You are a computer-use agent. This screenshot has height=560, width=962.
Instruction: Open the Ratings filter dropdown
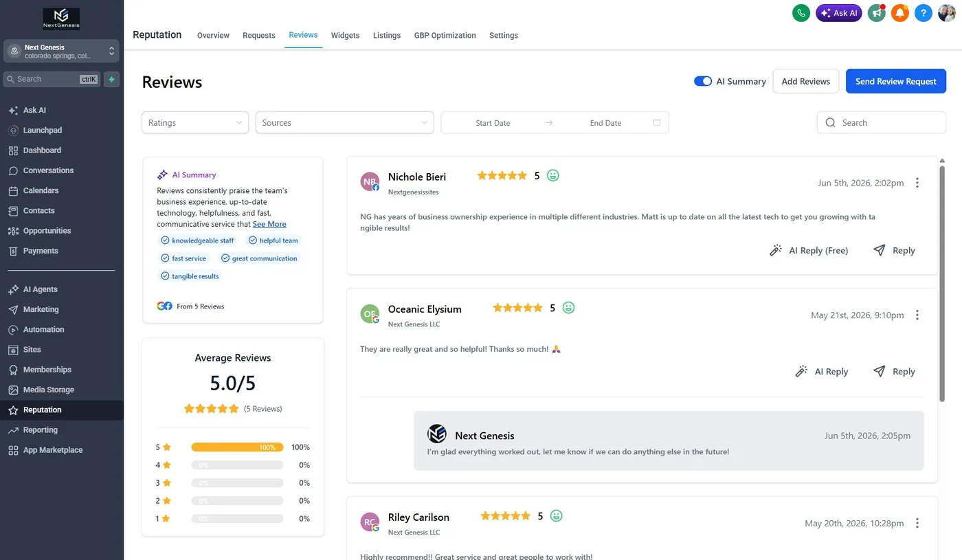[x=195, y=122]
